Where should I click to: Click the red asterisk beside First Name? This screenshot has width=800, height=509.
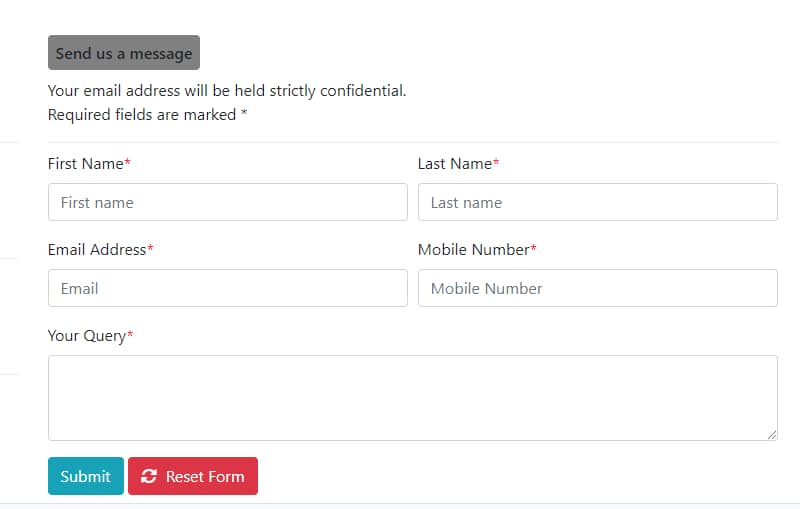coord(127,163)
